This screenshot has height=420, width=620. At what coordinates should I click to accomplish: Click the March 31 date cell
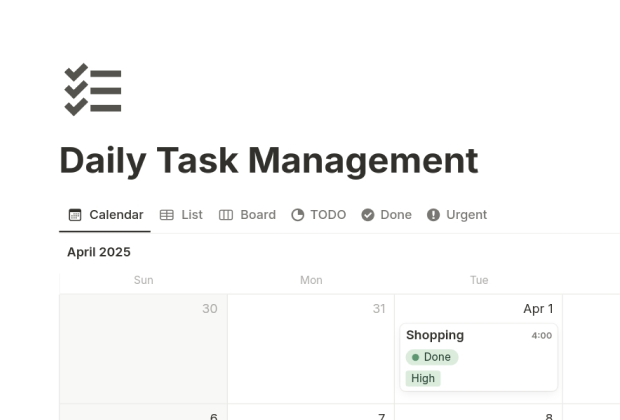pyautogui.click(x=311, y=350)
